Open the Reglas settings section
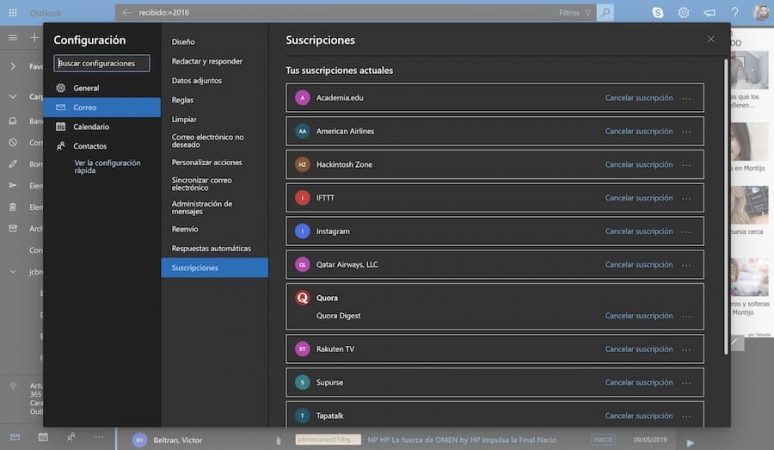This screenshot has width=774, height=450. coord(183,100)
